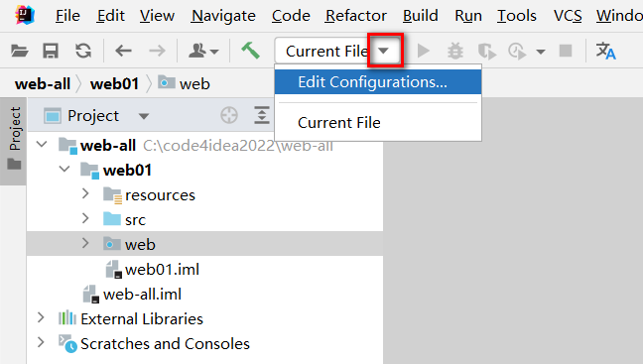Expand External Libraries in the tree
Image resolution: width=643 pixels, height=364 pixels.
(x=41, y=317)
